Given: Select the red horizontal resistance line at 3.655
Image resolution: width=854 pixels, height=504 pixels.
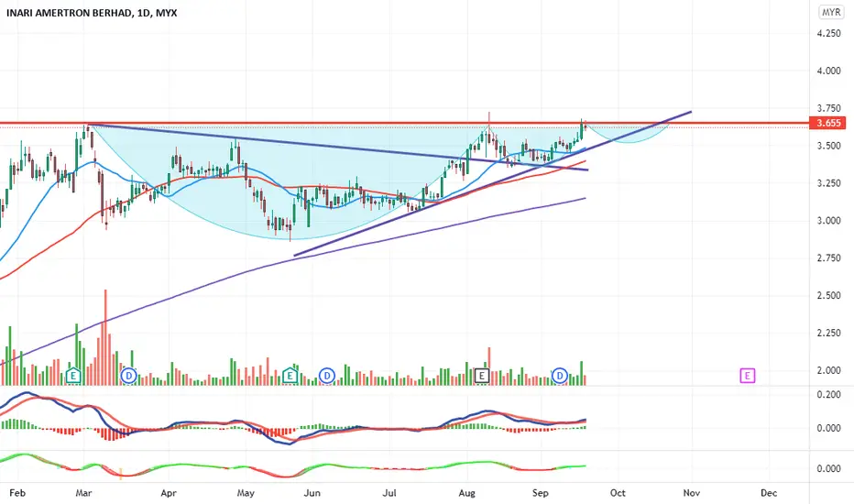Looking at the screenshot, I should coord(403,124).
